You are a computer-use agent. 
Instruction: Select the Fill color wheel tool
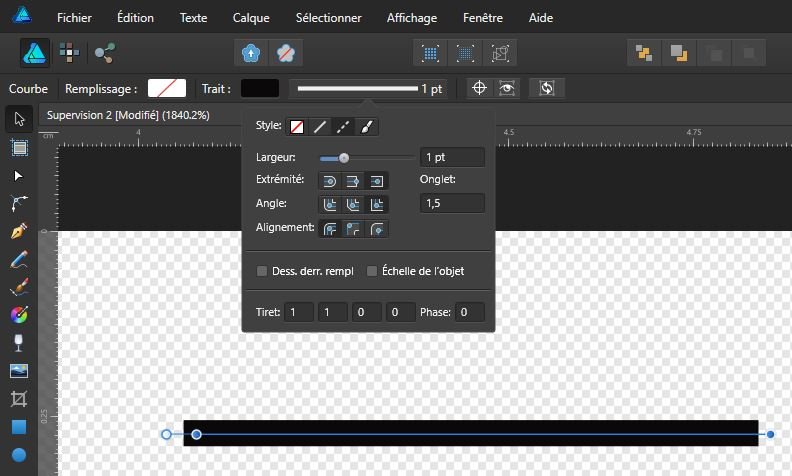(x=19, y=315)
